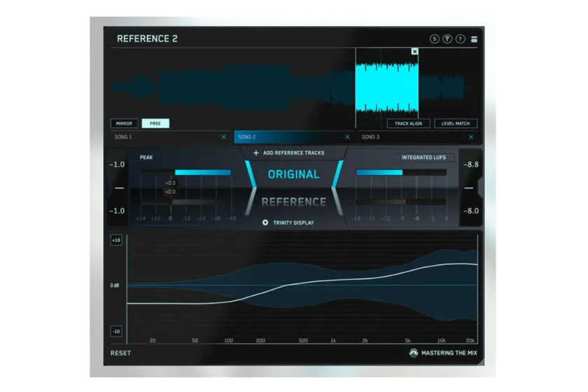Screen dimensions: 588x392
Task: Click the upper -1.0 peak reading
Action: (x=117, y=164)
